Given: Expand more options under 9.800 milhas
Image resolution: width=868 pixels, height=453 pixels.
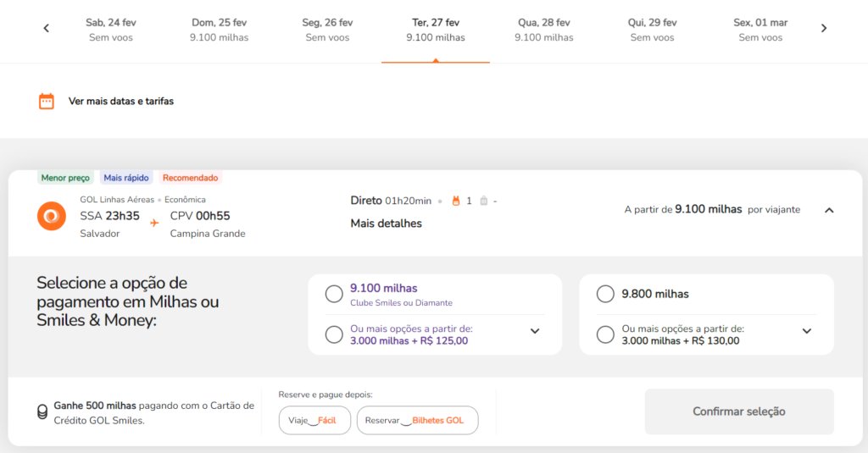Looking at the screenshot, I should pos(807,331).
